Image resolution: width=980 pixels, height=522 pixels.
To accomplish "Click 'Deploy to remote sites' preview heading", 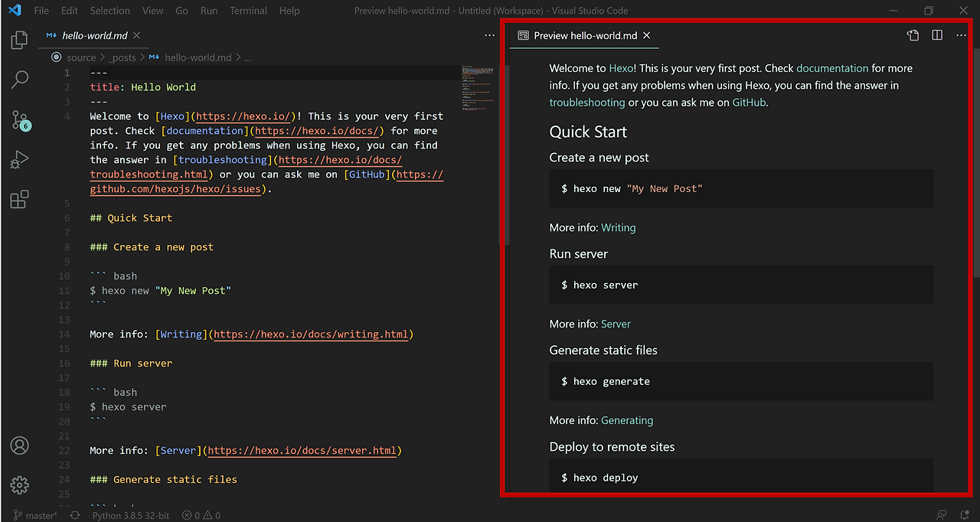I will coord(612,447).
